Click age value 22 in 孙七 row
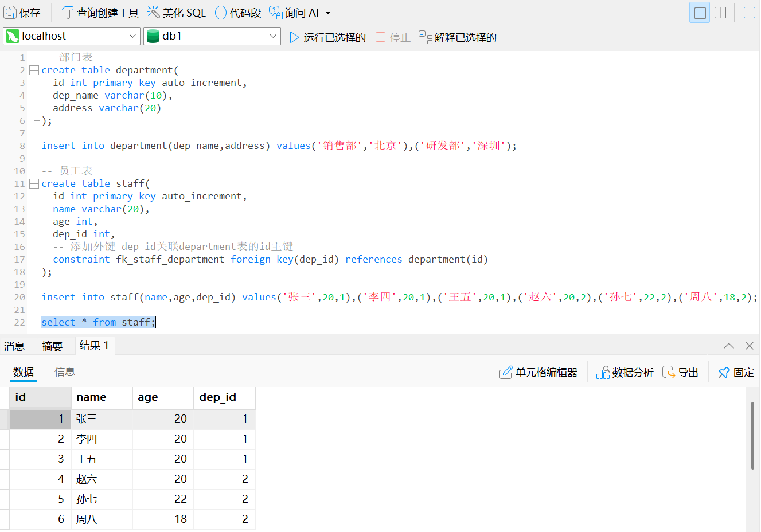The width and height of the screenshot is (761, 532). [163, 499]
